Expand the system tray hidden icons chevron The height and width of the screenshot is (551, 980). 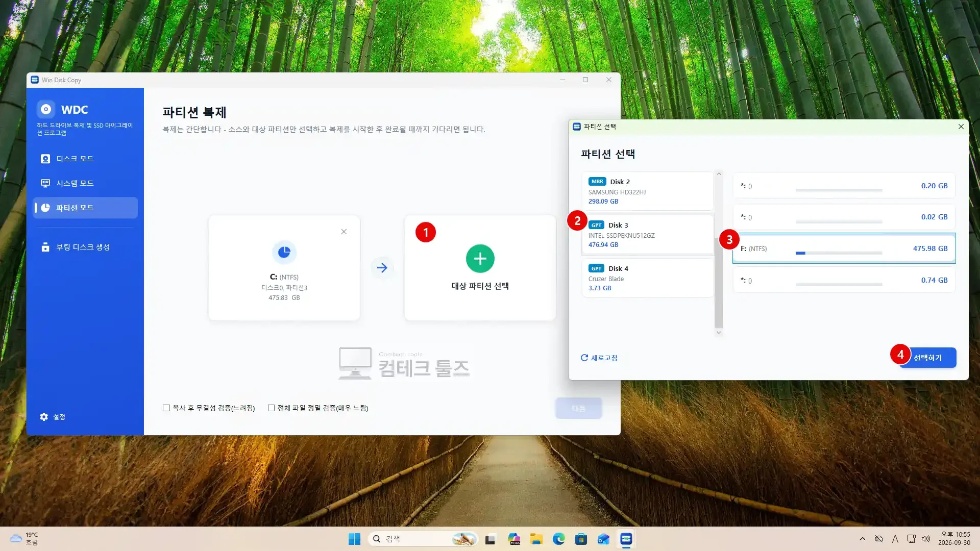click(x=862, y=539)
